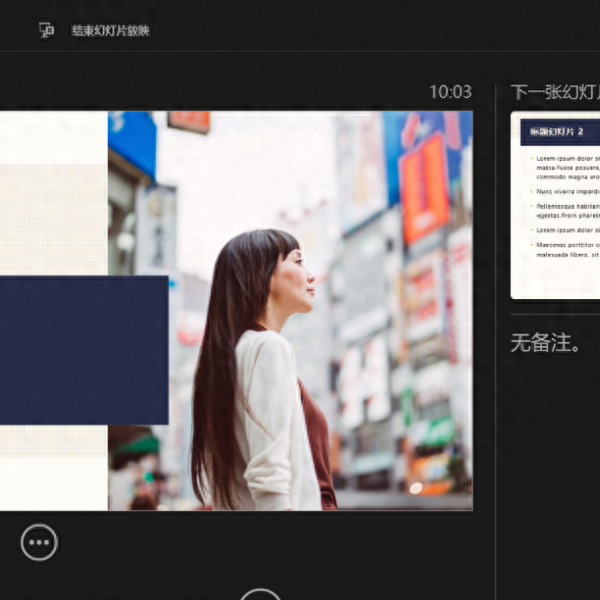Viewport: 600px width, 600px height.
Task: Click the horizontal divider above 无备注
Action: tap(555, 315)
